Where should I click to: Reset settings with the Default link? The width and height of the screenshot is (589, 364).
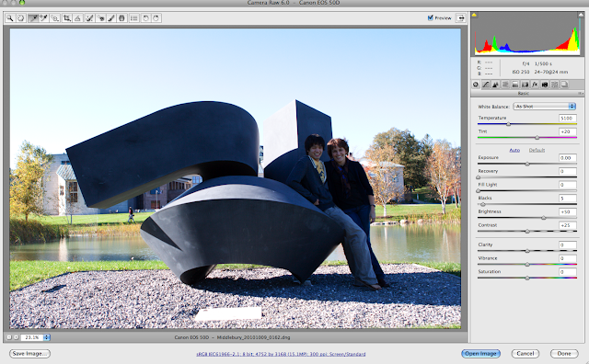[x=537, y=150]
